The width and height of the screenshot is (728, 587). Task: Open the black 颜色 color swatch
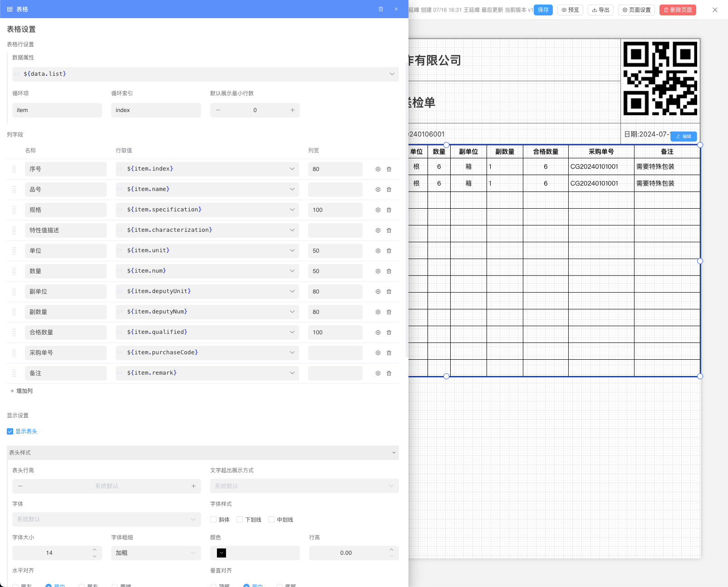click(220, 553)
